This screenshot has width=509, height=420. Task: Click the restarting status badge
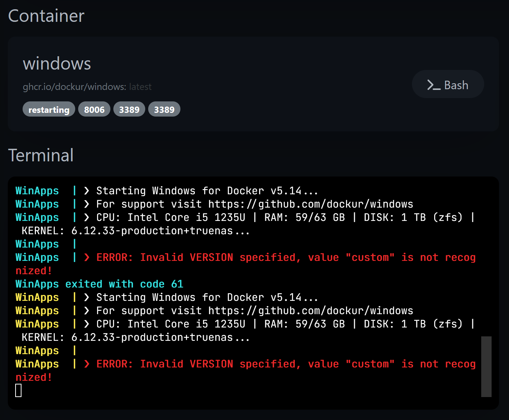[49, 109]
